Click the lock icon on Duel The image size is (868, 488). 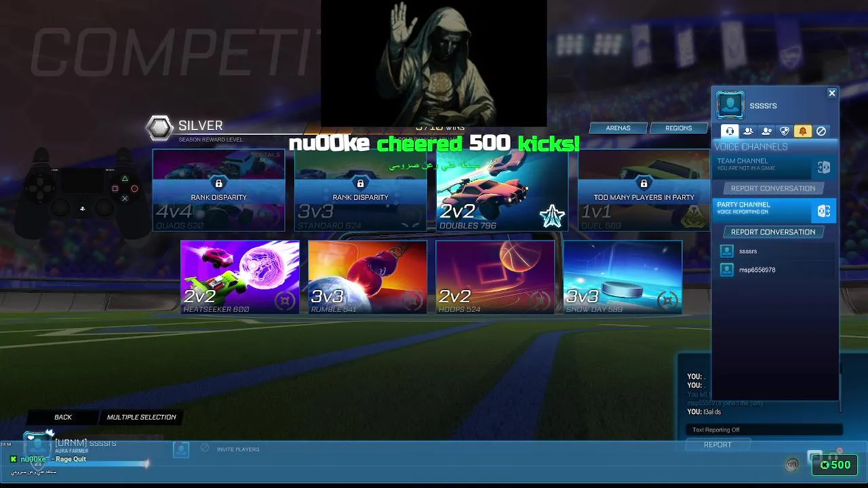point(644,184)
